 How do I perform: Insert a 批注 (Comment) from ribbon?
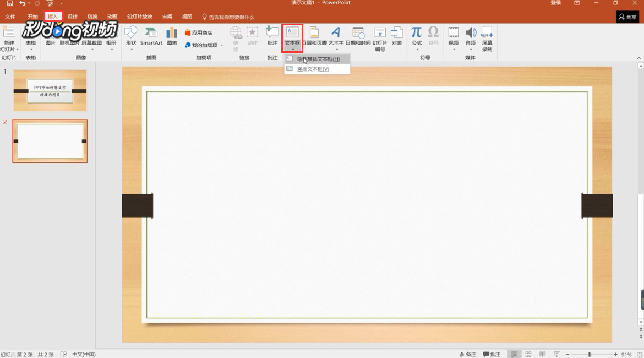click(x=272, y=36)
